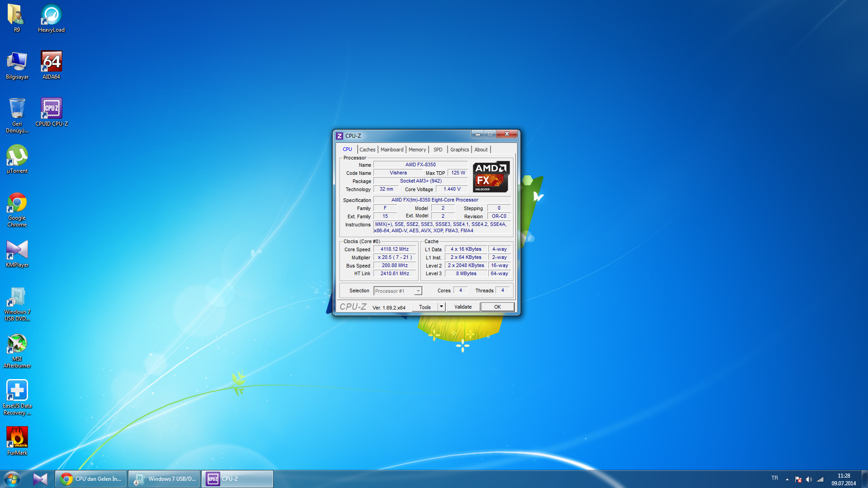Viewport: 868px width, 488px height.
Task: Click the OK button in CPU-Z
Action: click(497, 307)
